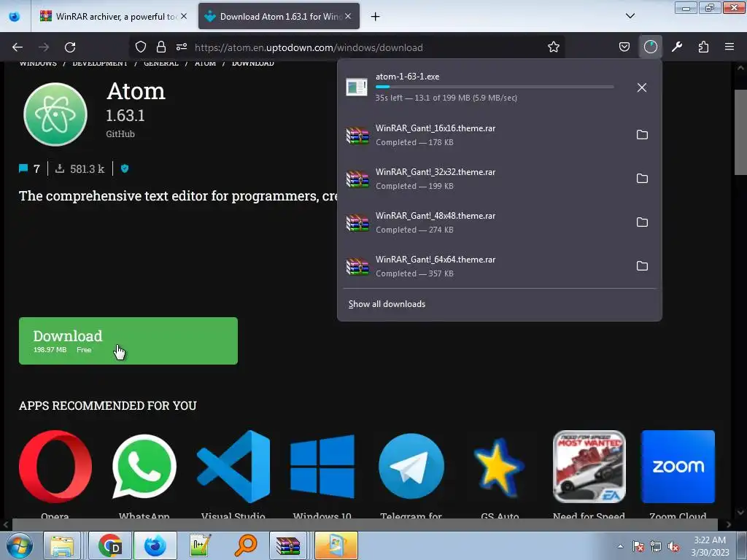747x560 pixels.
Task: Launch Chrome from the taskbar
Action: pos(110,545)
